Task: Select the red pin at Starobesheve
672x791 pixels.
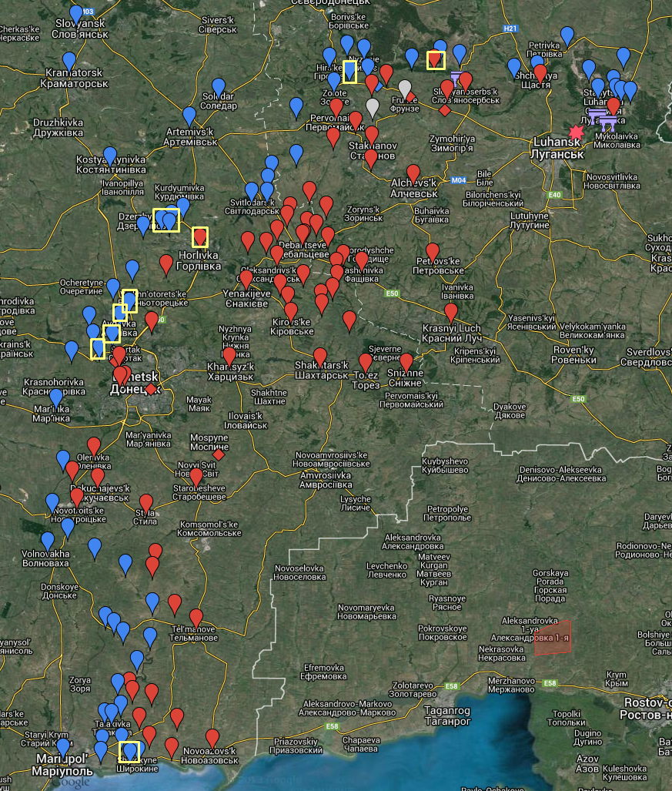Action: pyautogui.click(x=196, y=478)
